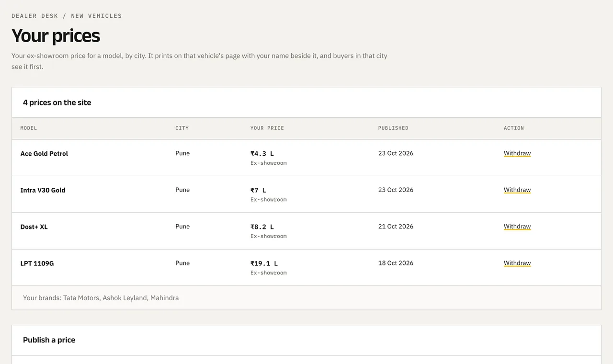
Task: Click Pune in the Dost+ XL row
Action: click(182, 227)
